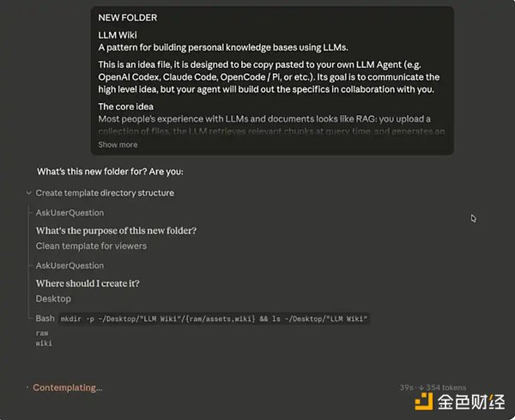Click the Where should I create it heading
This screenshot has width=515, height=420.
click(x=88, y=283)
